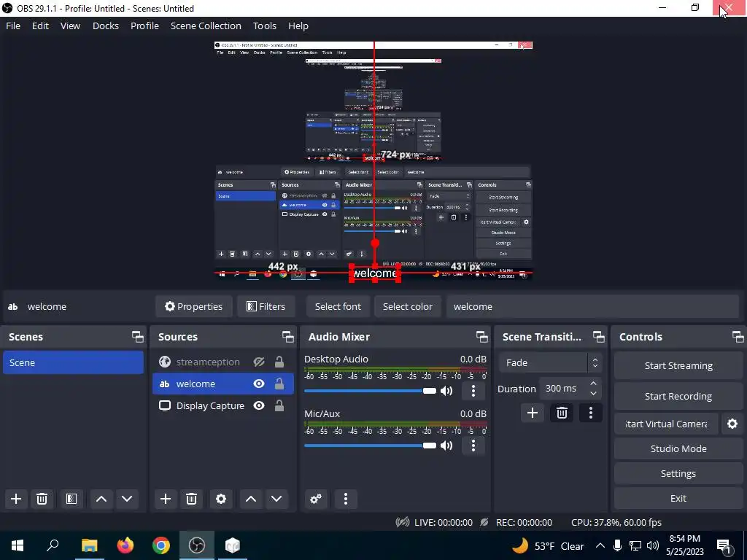Open the View menu

[70, 26]
